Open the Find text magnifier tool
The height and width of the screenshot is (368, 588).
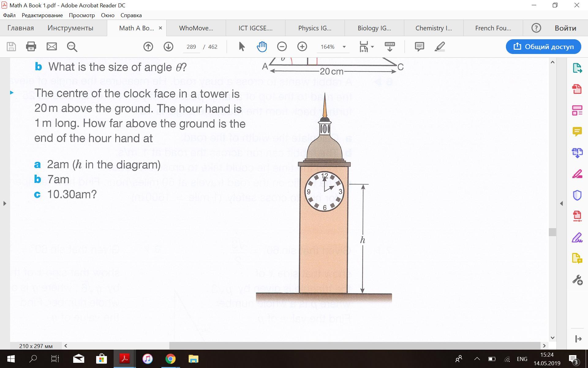pos(72,47)
